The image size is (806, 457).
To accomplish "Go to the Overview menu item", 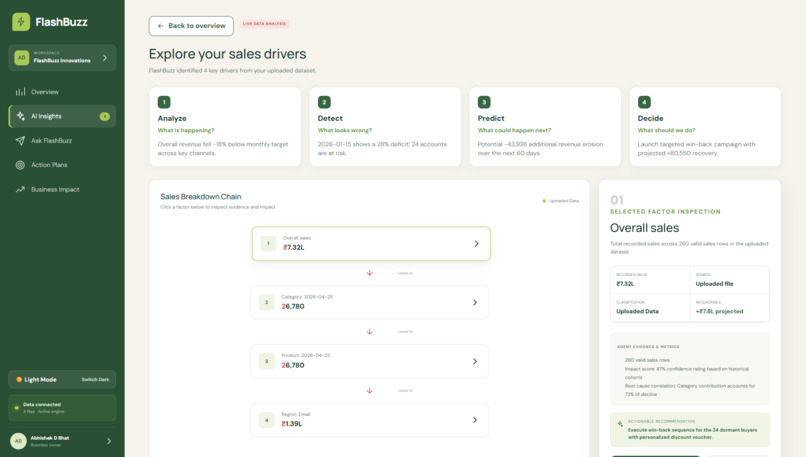I will click(62, 92).
